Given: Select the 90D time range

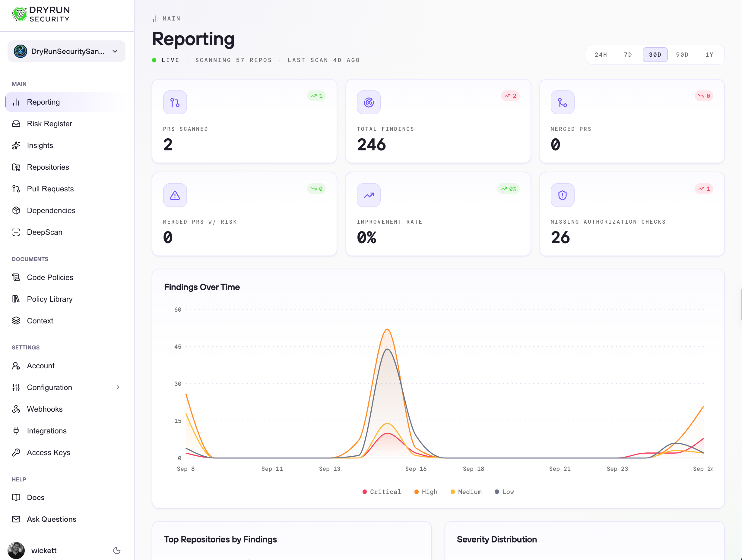Looking at the screenshot, I should tap(682, 55).
